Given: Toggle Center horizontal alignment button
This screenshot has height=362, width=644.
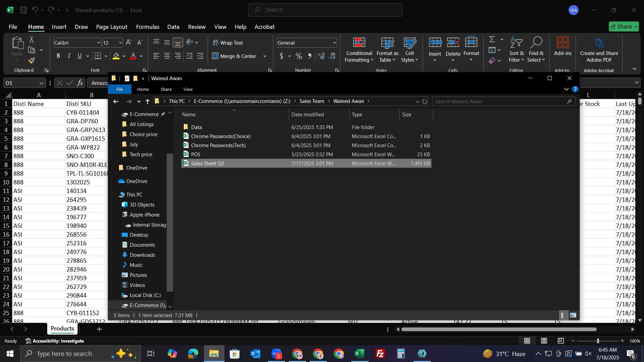Looking at the screenshot, I should point(167,56).
